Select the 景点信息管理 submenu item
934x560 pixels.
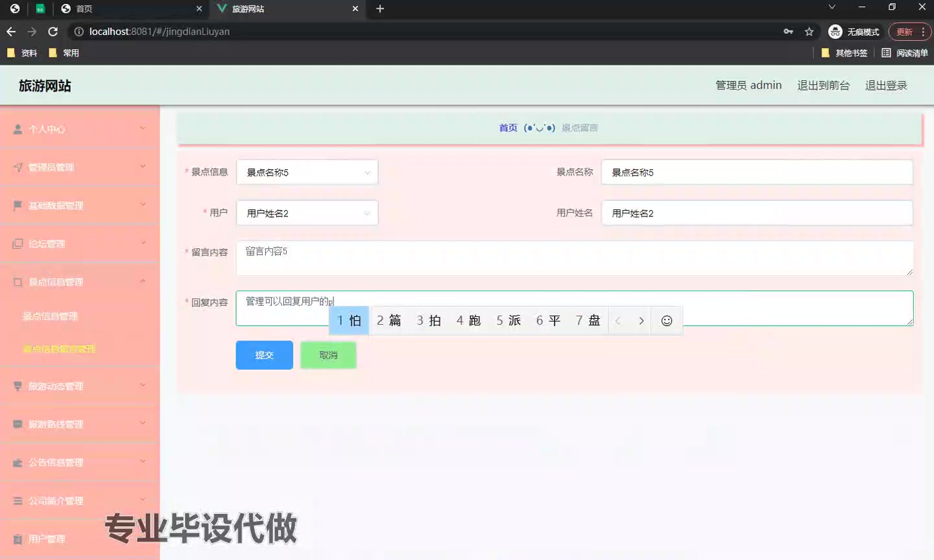[50, 316]
